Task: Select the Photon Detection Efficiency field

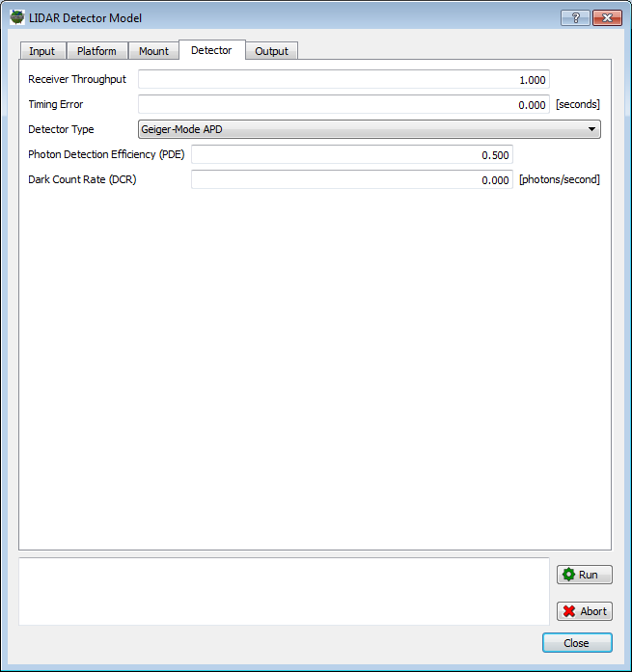Action: click(x=351, y=155)
